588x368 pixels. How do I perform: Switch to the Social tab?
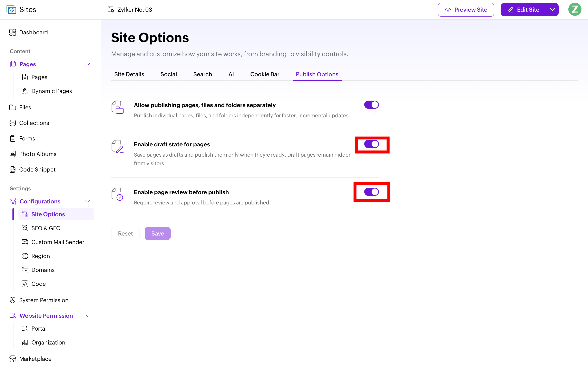click(169, 74)
